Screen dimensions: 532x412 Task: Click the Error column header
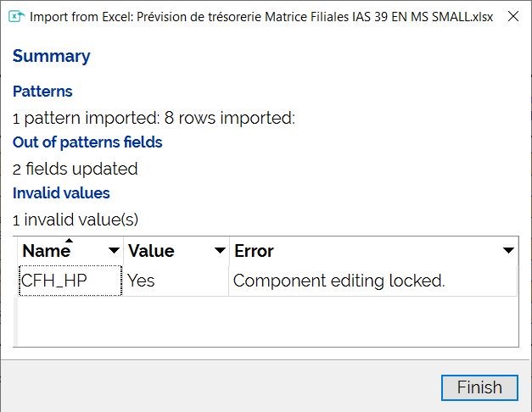click(254, 251)
